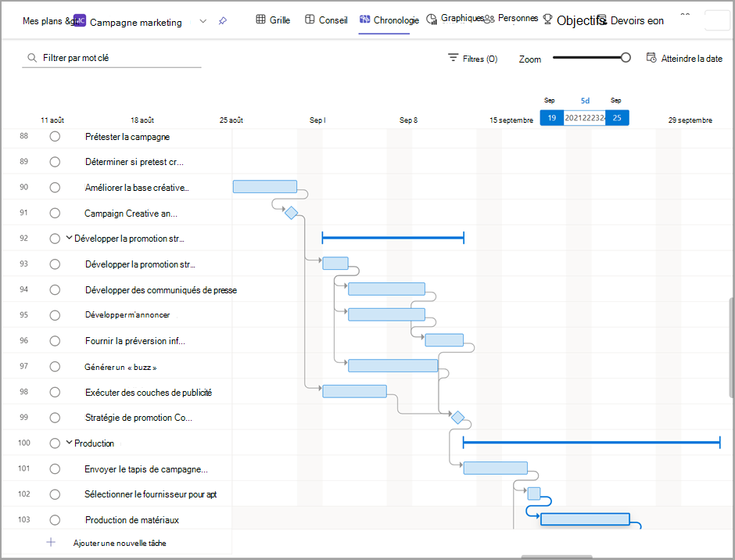Click the pin icon beside Campagne marketing

[x=223, y=20]
